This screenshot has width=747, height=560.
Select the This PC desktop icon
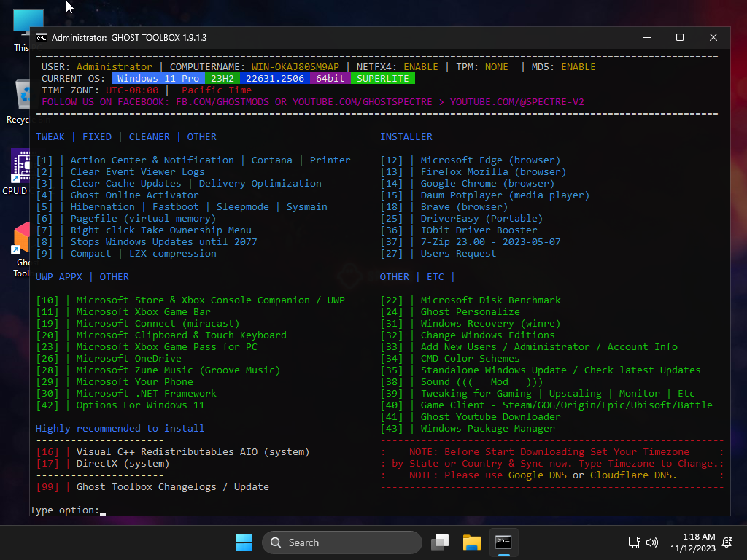22,28
